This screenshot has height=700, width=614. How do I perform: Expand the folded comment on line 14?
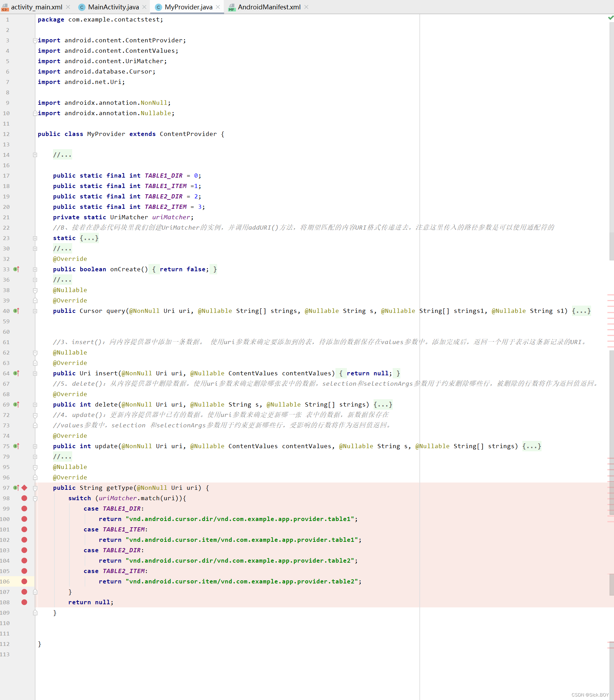point(35,155)
